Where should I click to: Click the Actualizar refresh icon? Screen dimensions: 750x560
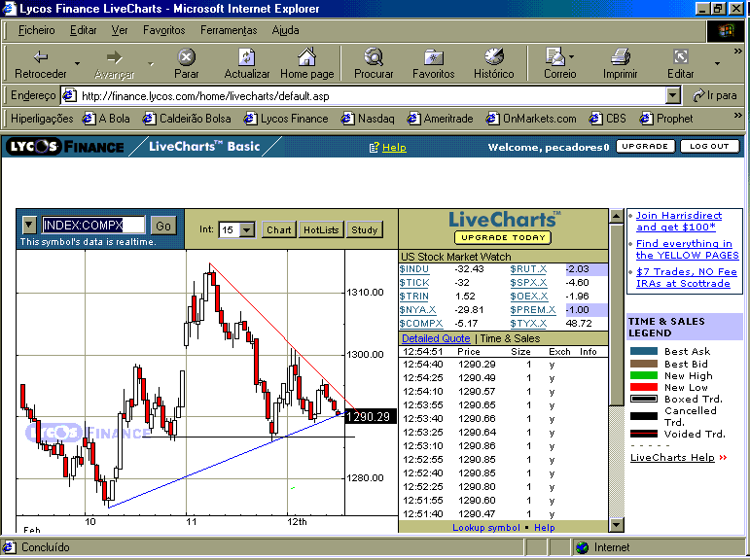246,57
